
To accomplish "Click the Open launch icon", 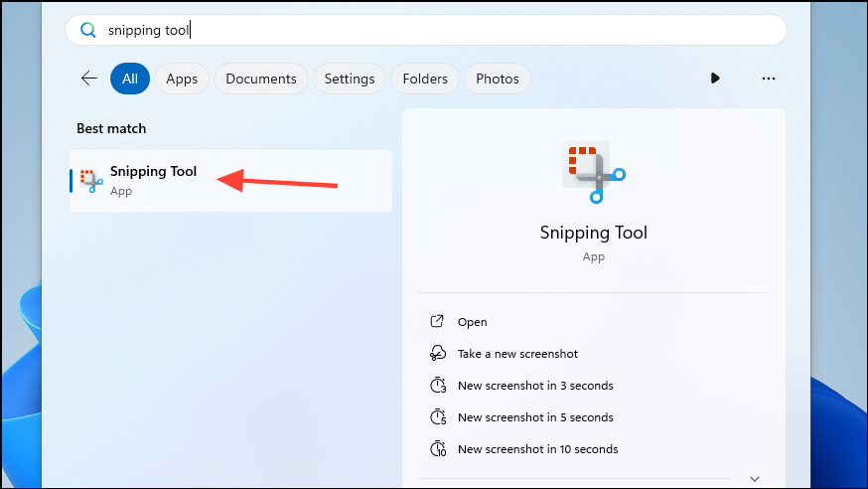I will coord(437,321).
